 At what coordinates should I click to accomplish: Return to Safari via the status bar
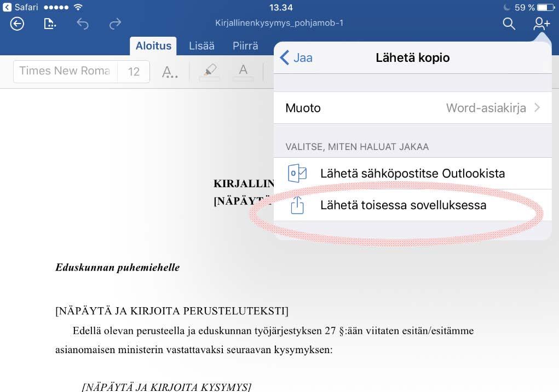point(21,7)
